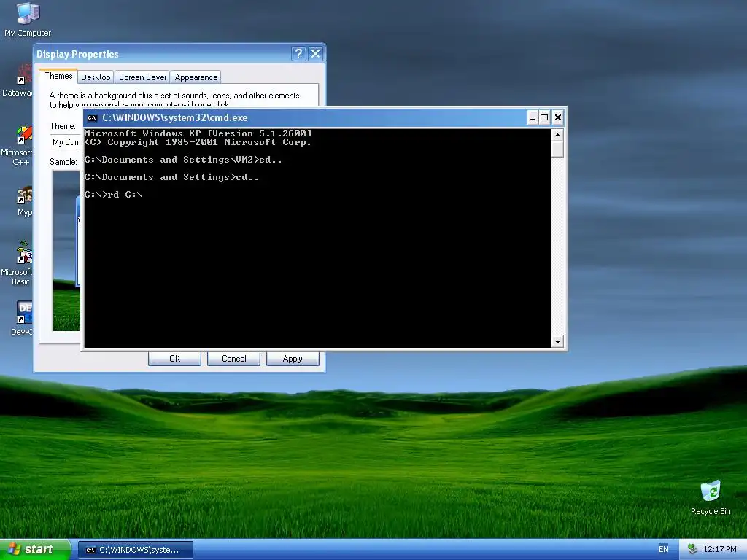
Task: Switch to the Appearance tab
Action: (x=196, y=77)
